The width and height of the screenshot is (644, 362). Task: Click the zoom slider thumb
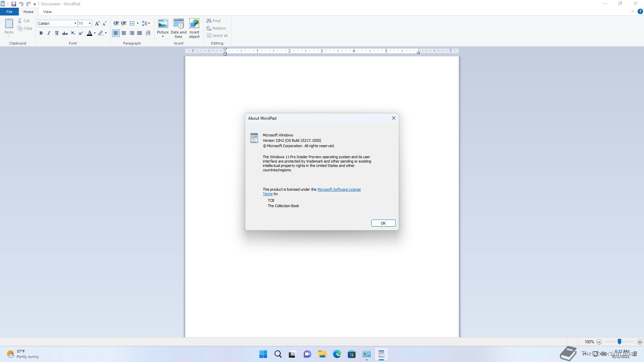620,342
